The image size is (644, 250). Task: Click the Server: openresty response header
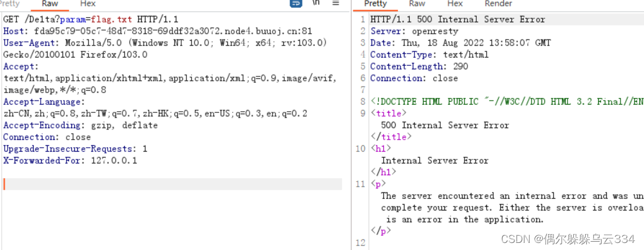[414, 31]
